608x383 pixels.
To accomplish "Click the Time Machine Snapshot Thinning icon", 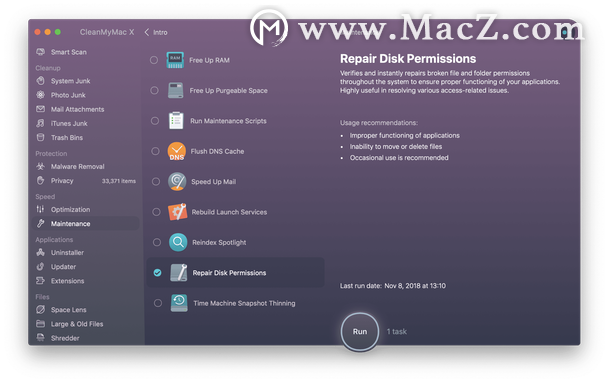I will pos(179,303).
